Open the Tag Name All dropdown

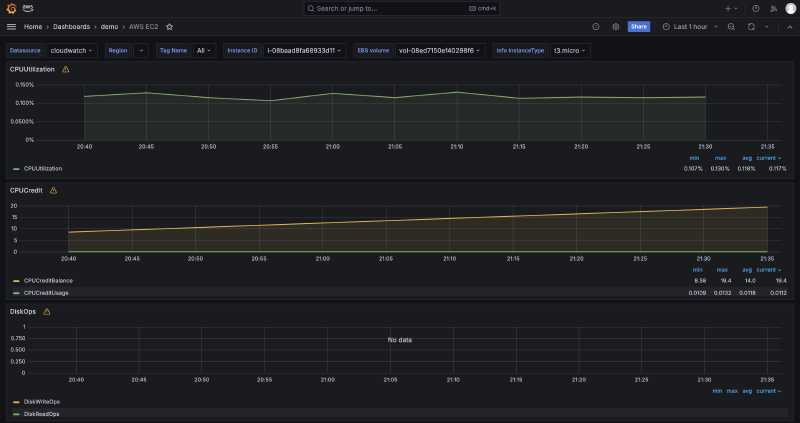tap(204, 51)
